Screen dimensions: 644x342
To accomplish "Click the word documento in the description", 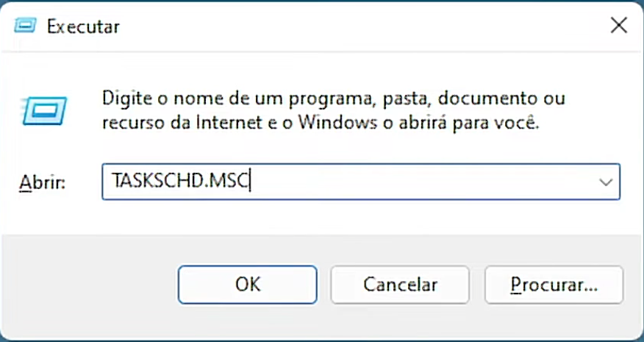I will (x=491, y=98).
